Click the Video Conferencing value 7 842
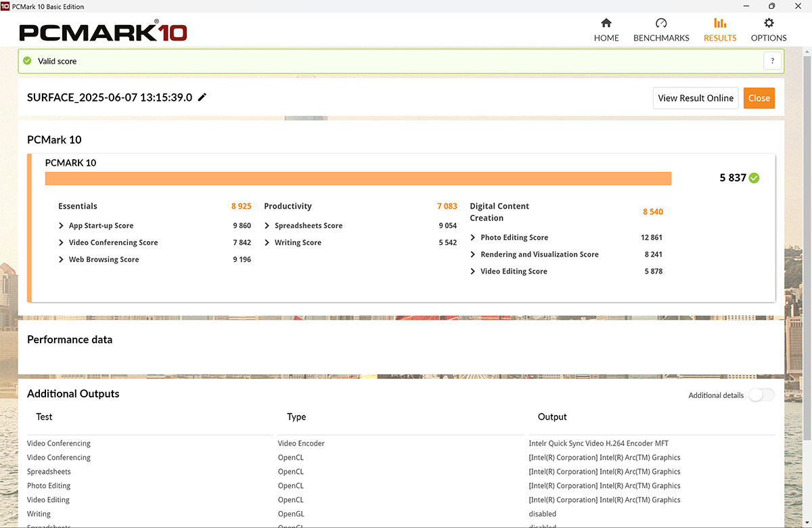The width and height of the screenshot is (812, 528). pyautogui.click(x=242, y=243)
